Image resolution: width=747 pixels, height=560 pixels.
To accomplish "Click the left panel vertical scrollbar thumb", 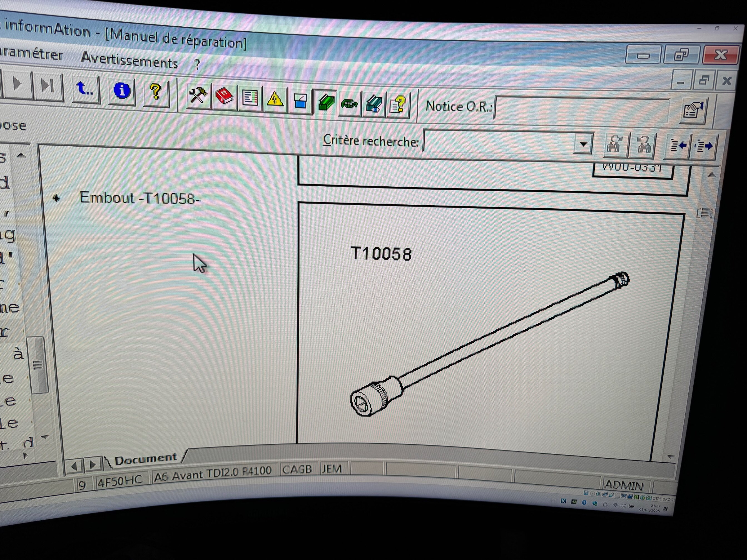I will pyautogui.click(x=38, y=365).
